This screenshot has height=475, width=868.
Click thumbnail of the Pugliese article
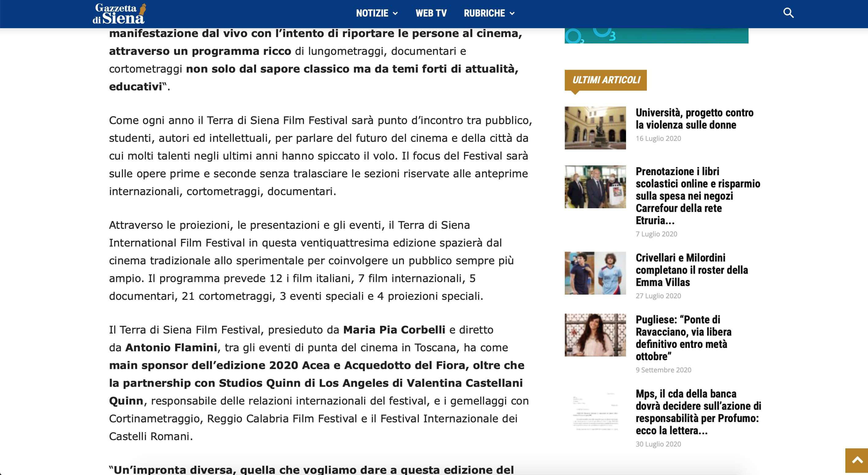coord(595,335)
